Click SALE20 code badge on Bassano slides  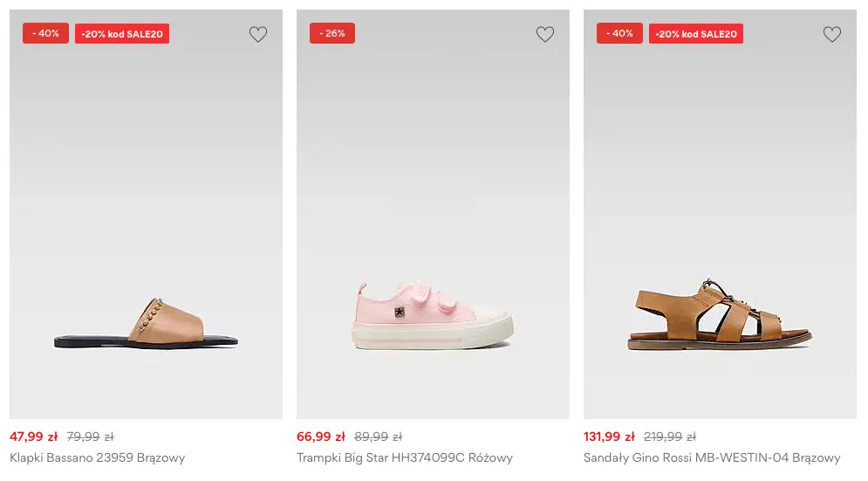(x=122, y=34)
